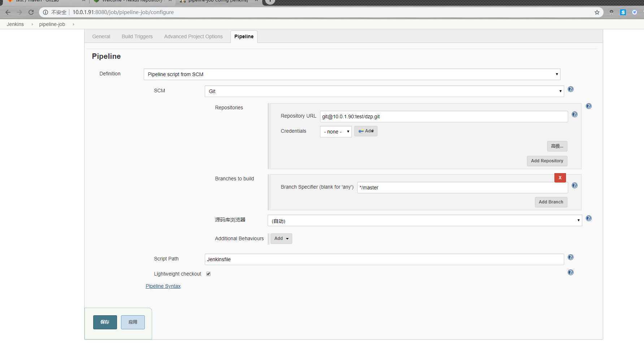
Task: Go back to the previous browser page
Action: pos(8,12)
